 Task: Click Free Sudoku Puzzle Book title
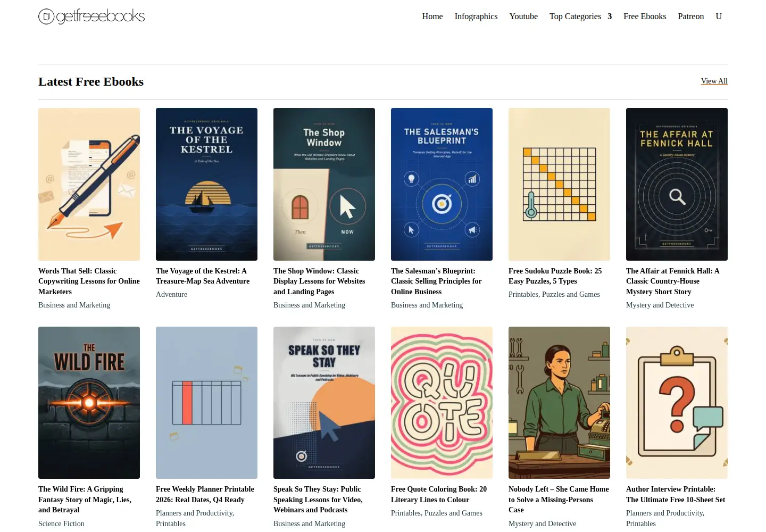tap(555, 276)
